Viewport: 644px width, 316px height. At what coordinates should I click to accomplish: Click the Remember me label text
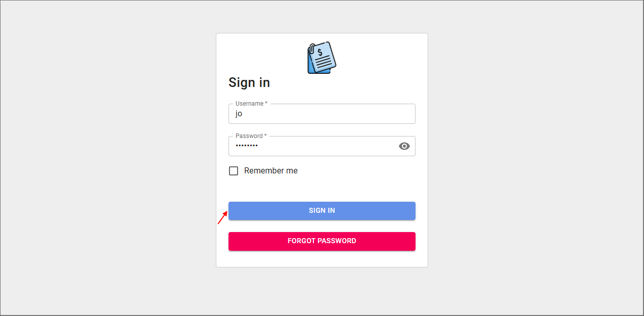pyautogui.click(x=271, y=171)
